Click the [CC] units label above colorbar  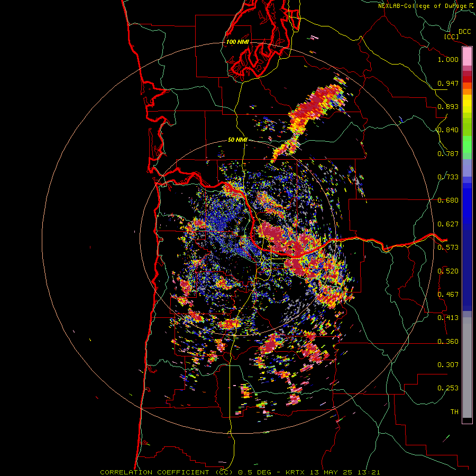[x=452, y=36]
